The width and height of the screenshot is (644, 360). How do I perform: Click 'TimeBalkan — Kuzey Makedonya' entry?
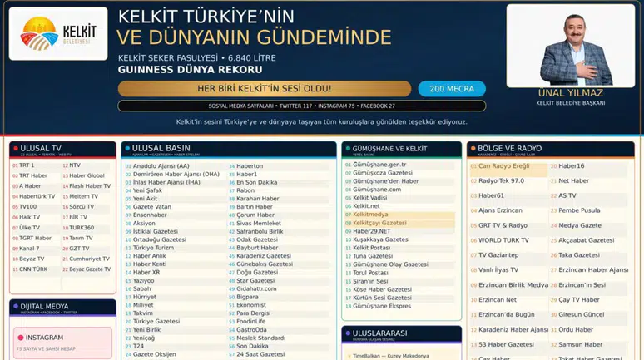tap(390, 356)
